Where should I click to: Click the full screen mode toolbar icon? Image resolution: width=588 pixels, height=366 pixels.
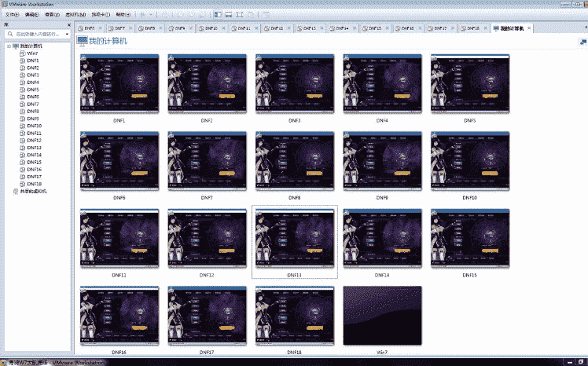(x=240, y=15)
